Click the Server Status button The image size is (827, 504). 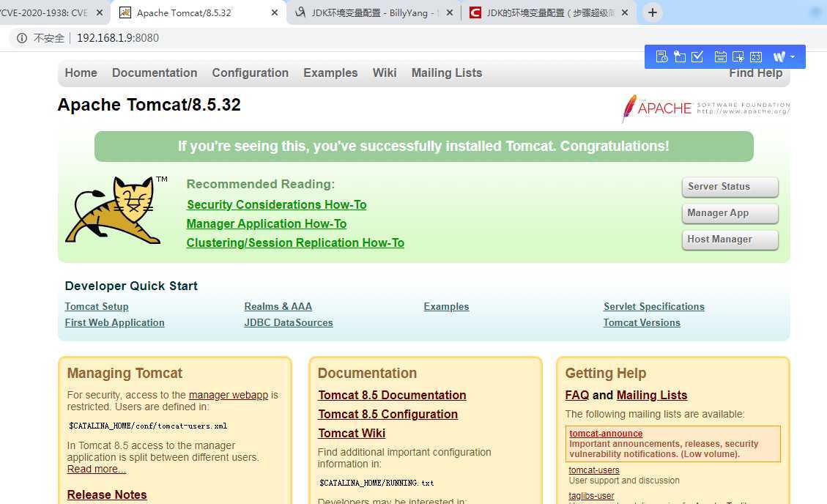click(x=730, y=187)
